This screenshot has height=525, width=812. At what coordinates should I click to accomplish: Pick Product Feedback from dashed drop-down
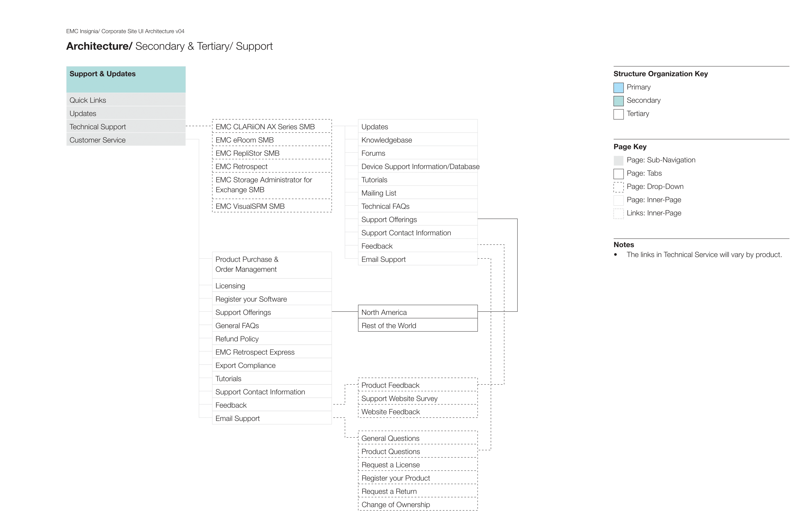418,385
